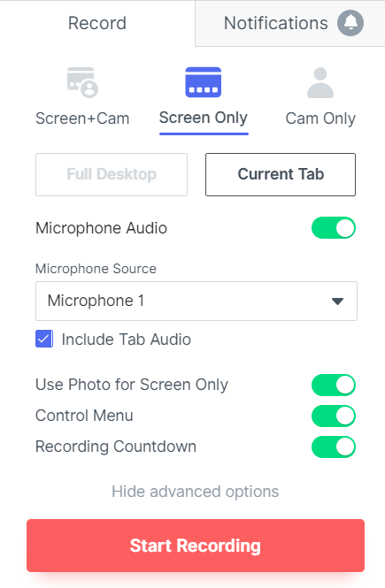Toggle the Recording Countdown switch
This screenshot has height=588, width=385.
pyautogui.click(x=334, y=447)
